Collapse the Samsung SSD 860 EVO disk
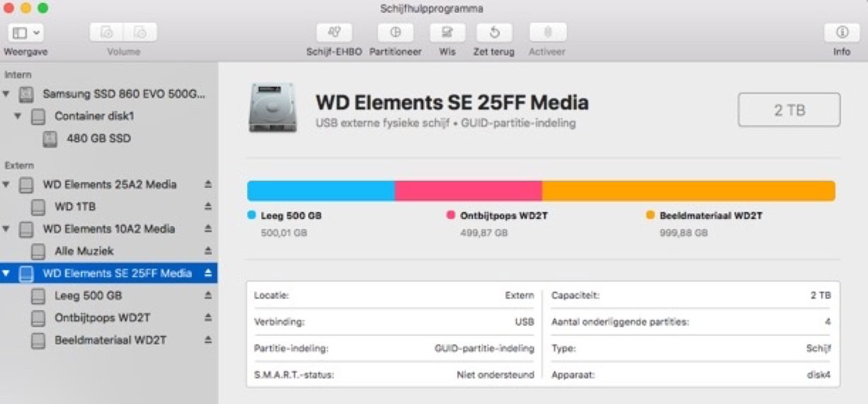 click(x=7, y=94)
